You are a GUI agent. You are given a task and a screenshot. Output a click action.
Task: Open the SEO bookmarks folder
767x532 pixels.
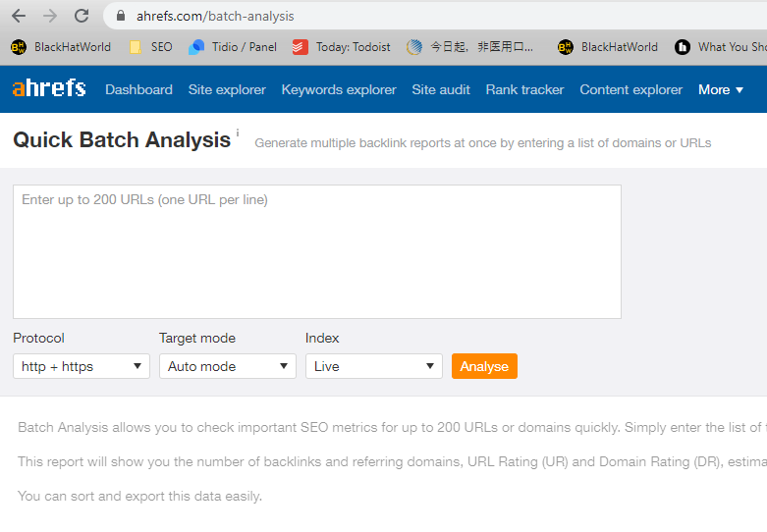click(150, 47)
